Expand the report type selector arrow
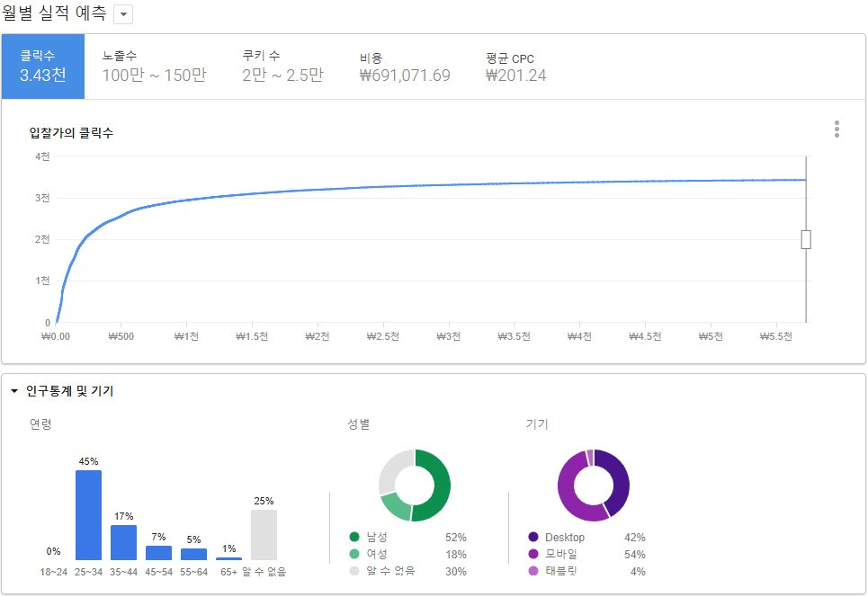868x597 pixels. 121,14
